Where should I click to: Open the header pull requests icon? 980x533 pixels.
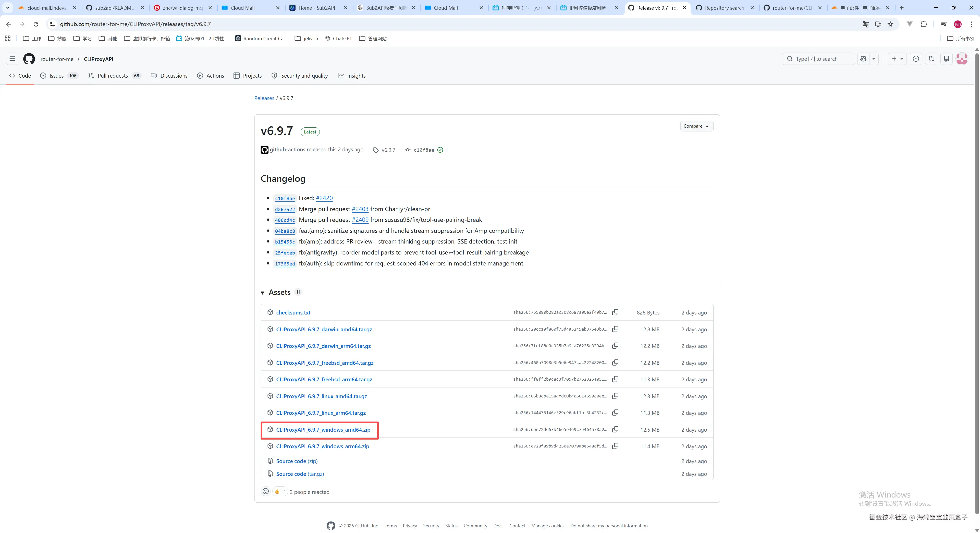[931, 59]
